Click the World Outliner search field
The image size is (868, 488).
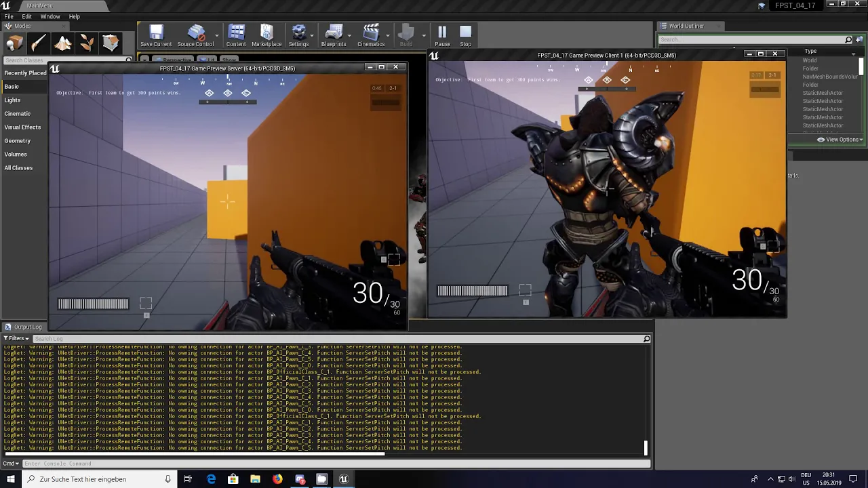pyautogui.click(x=755, y=39)
